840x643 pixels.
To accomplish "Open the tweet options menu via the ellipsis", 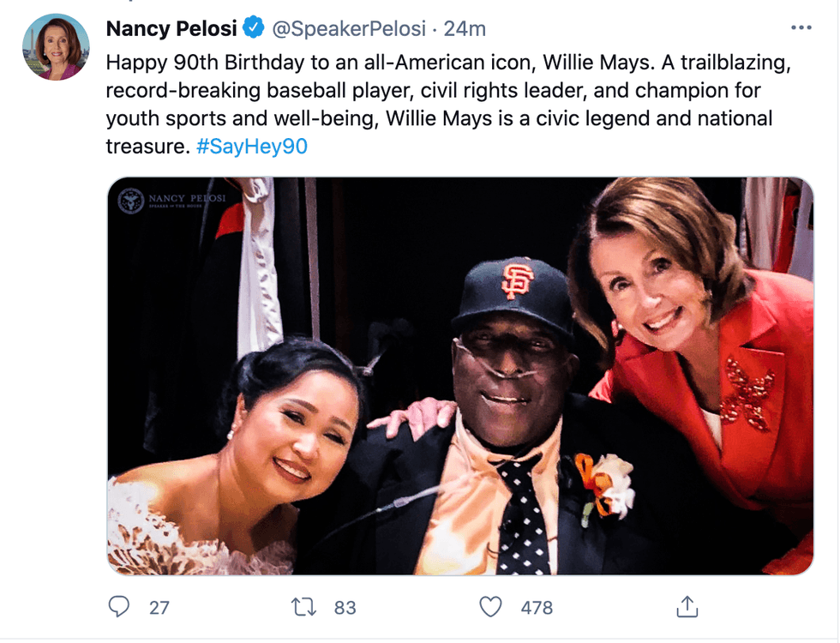I will click(x=801, y=27).
